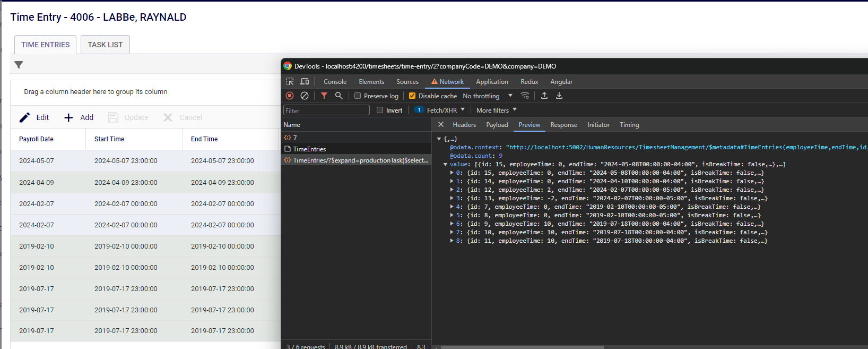Export HAR with download icon
This screenshot has width=868, height=349.
(x=559, y=96)
